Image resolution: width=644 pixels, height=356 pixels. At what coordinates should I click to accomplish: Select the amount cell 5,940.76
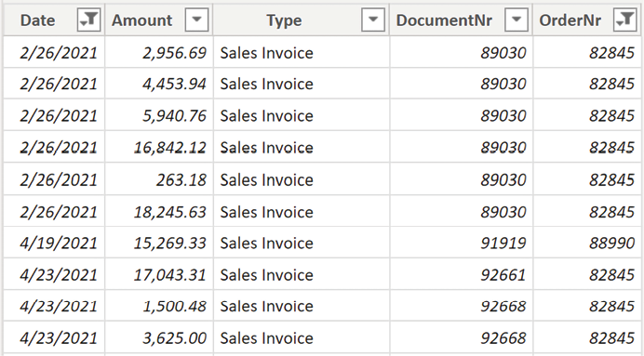click(x=159, y=115)
